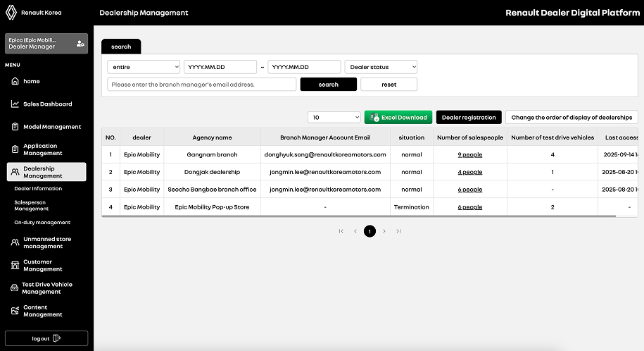This screenshot has height=351, width=644.
Task: Expand the 'entire' search filter dropdown
Action: 144,67
